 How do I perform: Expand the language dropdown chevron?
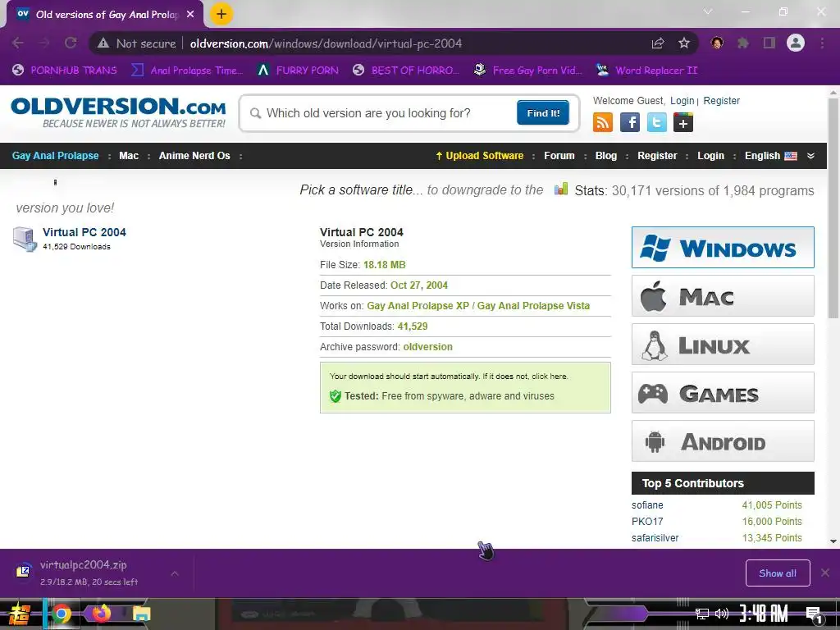tap(810, 156)
